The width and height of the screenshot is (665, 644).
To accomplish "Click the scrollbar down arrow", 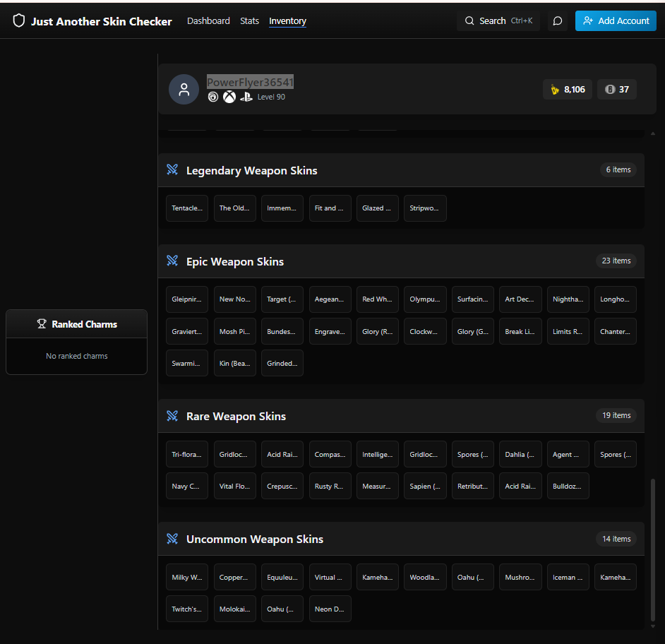I will pos(653,626).
